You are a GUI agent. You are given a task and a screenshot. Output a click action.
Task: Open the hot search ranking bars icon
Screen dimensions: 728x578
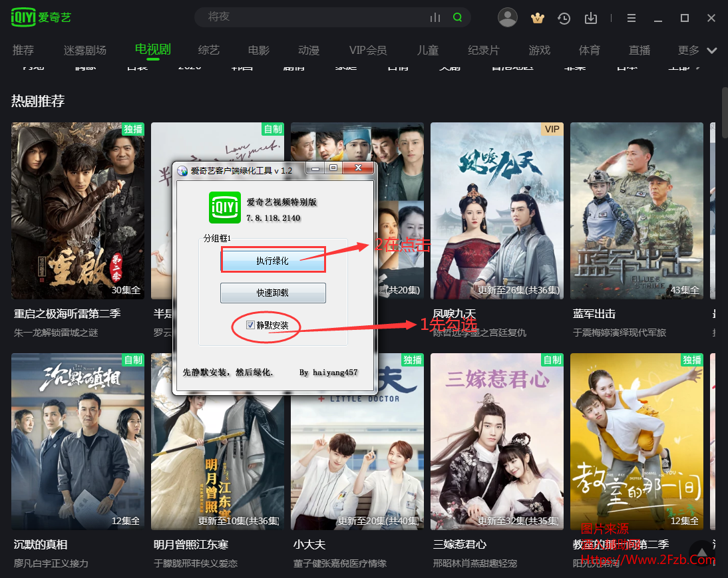(435, 18)
